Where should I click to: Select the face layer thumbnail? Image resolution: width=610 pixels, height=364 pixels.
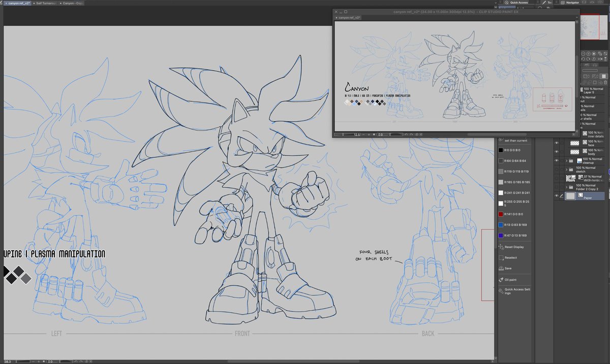coord(574,143)
